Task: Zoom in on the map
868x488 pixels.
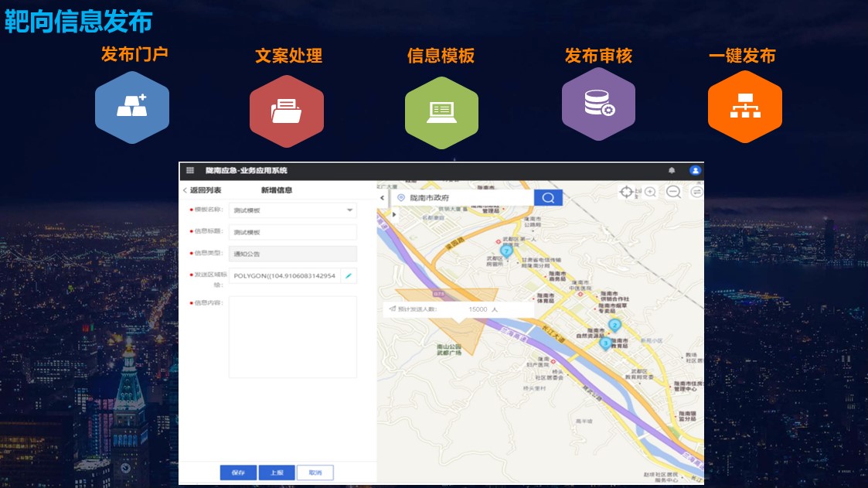Action: pos(651,193)
